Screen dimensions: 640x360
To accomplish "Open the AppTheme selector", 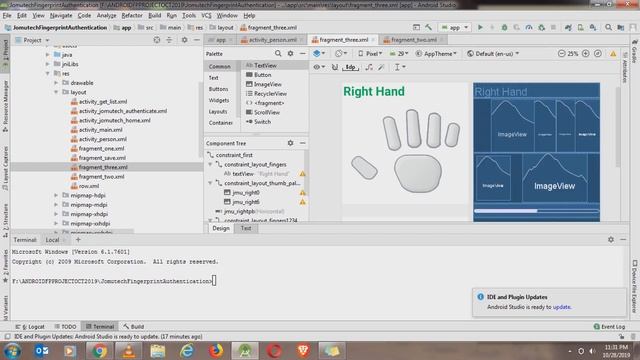I will [x=436, y=53].
